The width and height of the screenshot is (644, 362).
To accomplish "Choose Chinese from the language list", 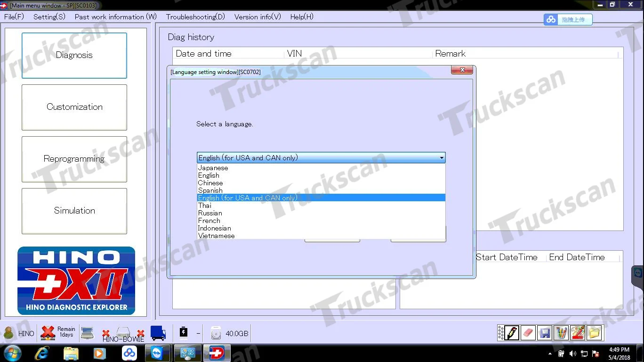I will pos(321,183).
